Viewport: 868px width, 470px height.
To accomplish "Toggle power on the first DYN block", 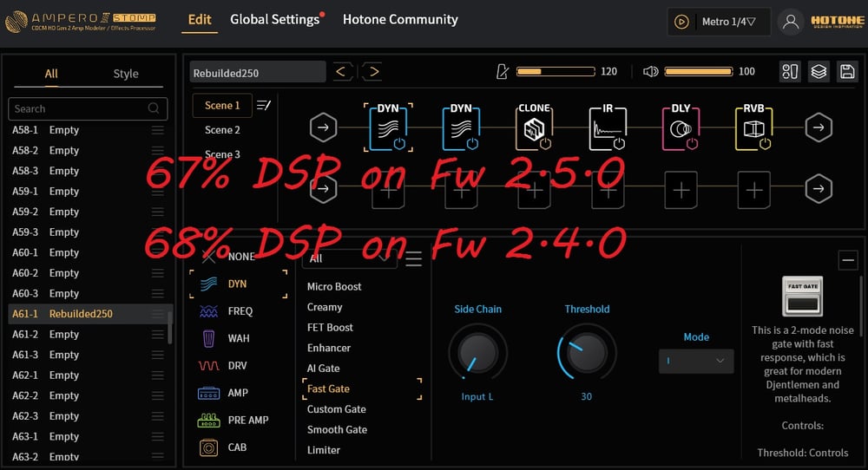I will [x=399, y=144].
